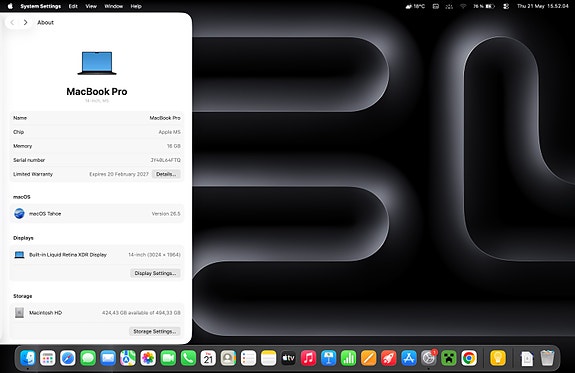Click the MacBook Pro laptop image
The image size is (575, 373).
click(97, 63)
